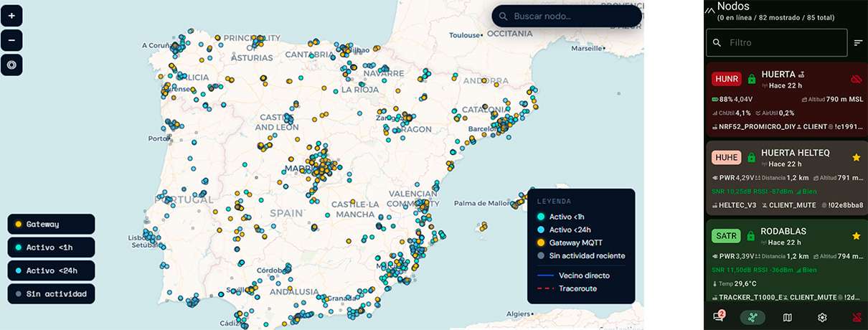Toggle the Gateway filter chip

pos(51,225)
